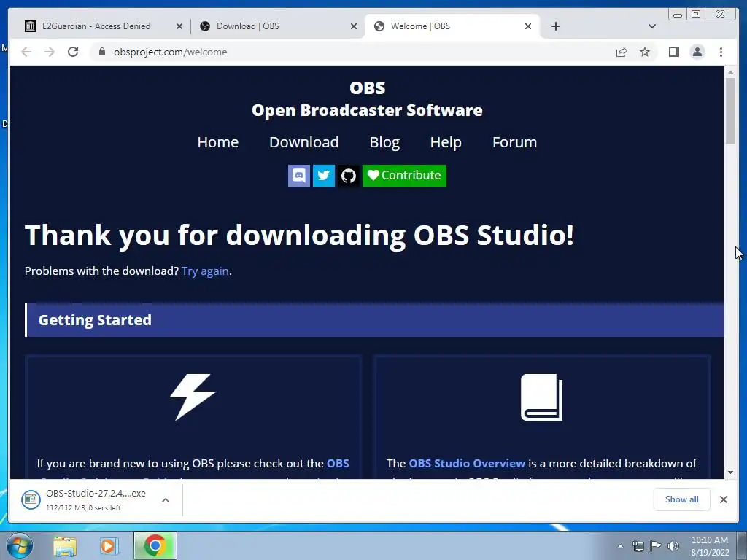Go forward in browser history
747x560 pixels.
pyautogui.click(x=50, y=52)
